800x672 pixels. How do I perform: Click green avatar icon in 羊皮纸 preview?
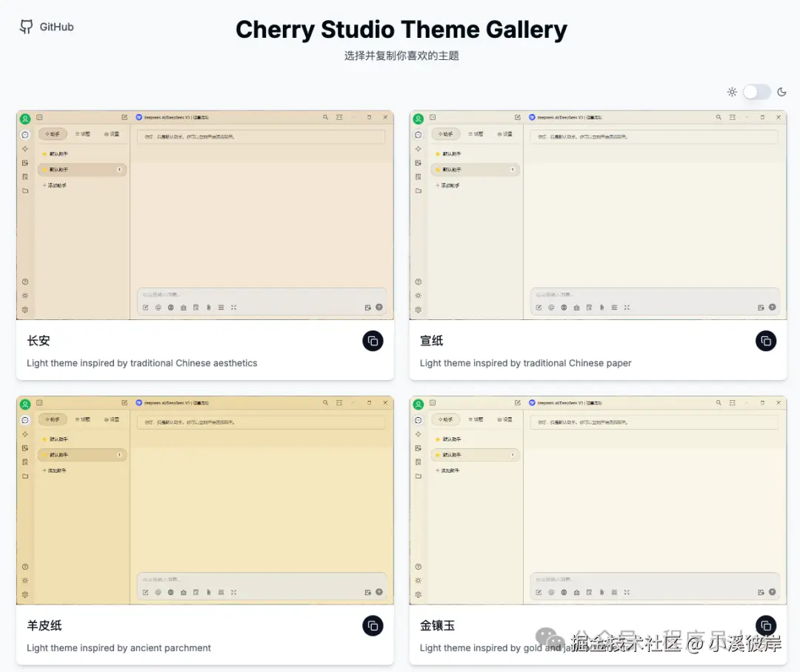(x=25, y=404)
